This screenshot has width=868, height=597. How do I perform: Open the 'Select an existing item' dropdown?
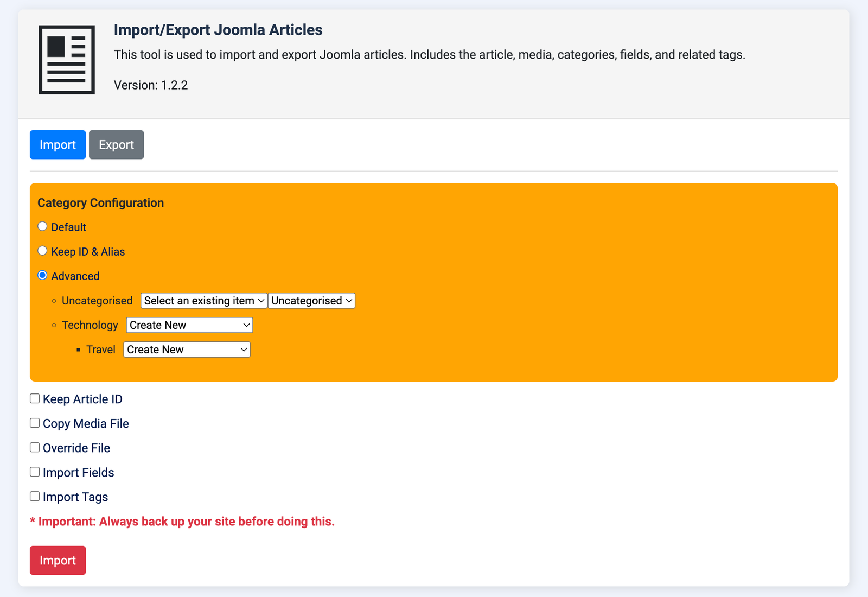[204, 301]
